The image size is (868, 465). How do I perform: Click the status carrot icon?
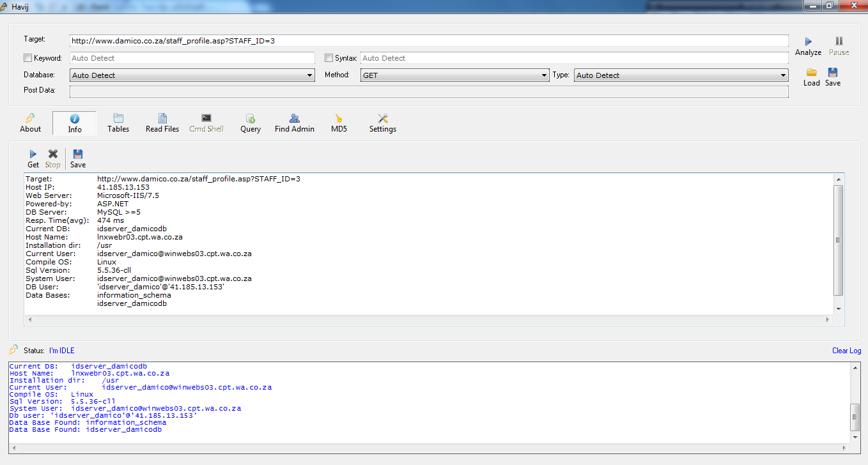(x=13, y=350)
